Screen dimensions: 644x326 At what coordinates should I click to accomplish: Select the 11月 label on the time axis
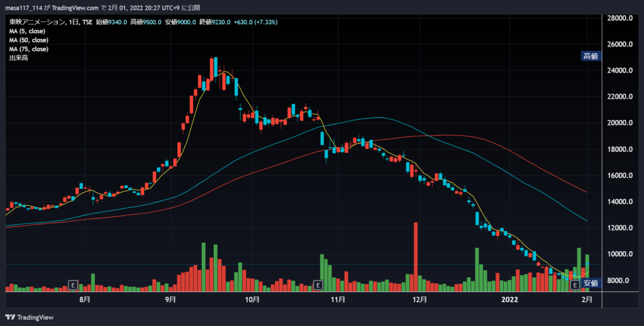(x=338, y=300)
